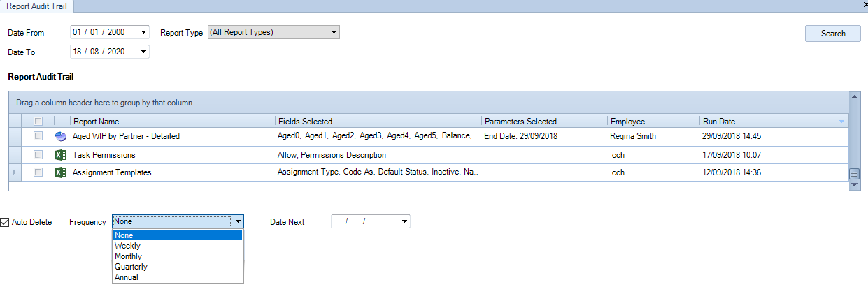Click the Excel icon beside Assignment Templates
Image resolution: width=868 pixels, height=287 pixels.
(x=60, y=172)
